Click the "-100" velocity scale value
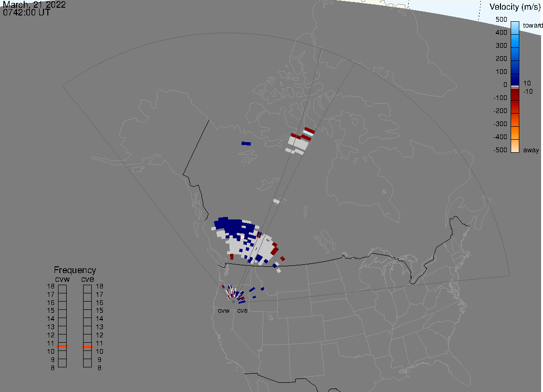Viewport: 543px width, 392px height. [x=500, y=98]
